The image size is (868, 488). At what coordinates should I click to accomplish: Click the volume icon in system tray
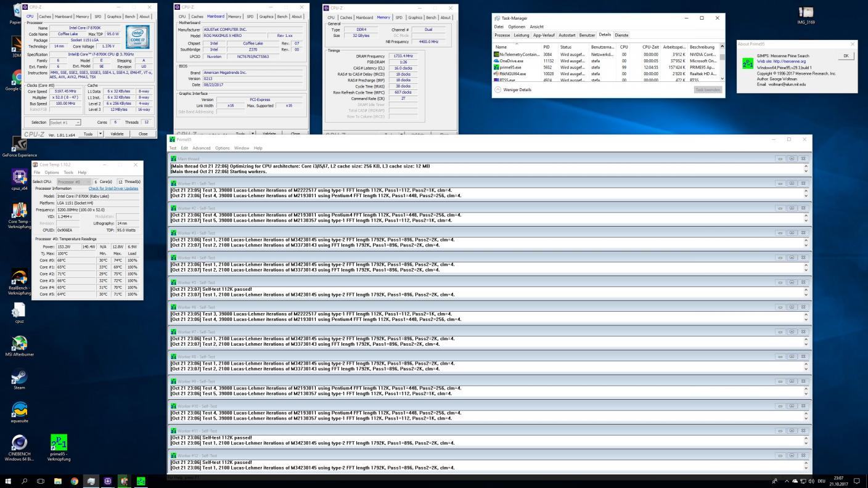pos(811,481)
